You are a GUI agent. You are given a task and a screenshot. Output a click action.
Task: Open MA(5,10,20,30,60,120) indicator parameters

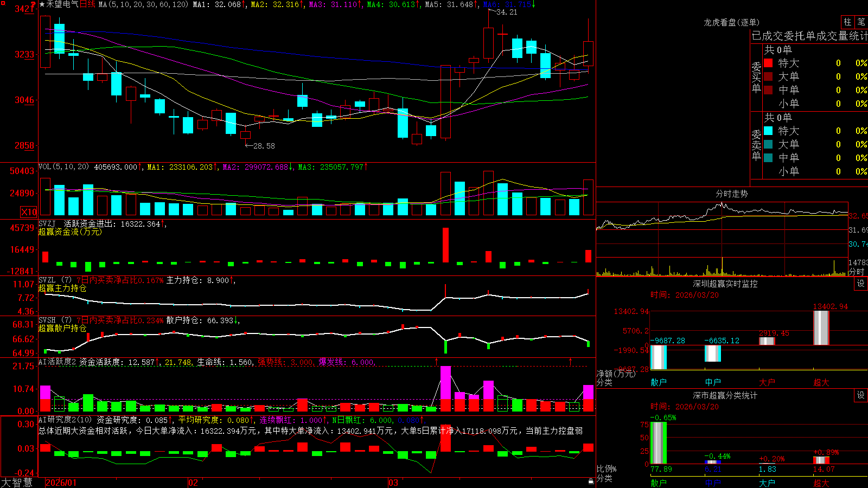coord(143,4)
